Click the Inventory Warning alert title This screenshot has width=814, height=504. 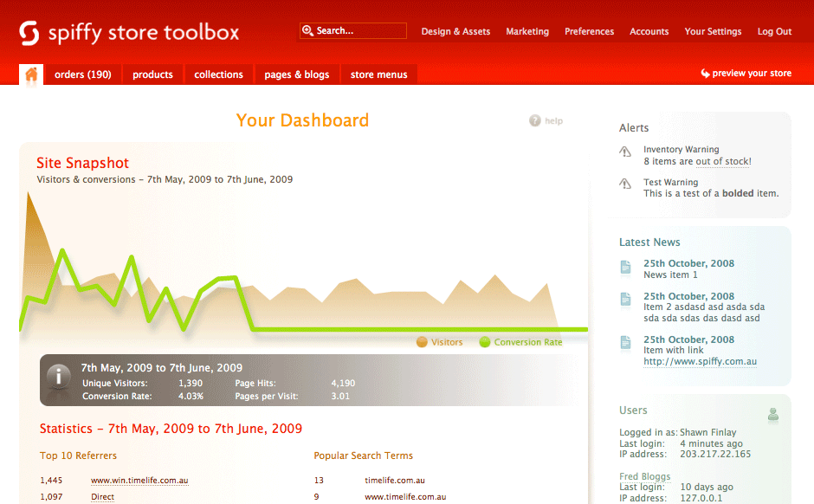point(682,150)
